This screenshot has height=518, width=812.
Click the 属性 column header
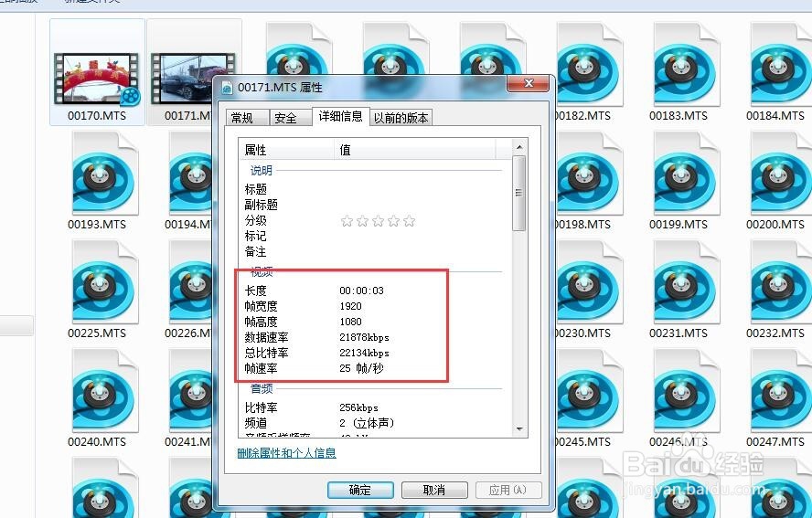pos(286,150)
